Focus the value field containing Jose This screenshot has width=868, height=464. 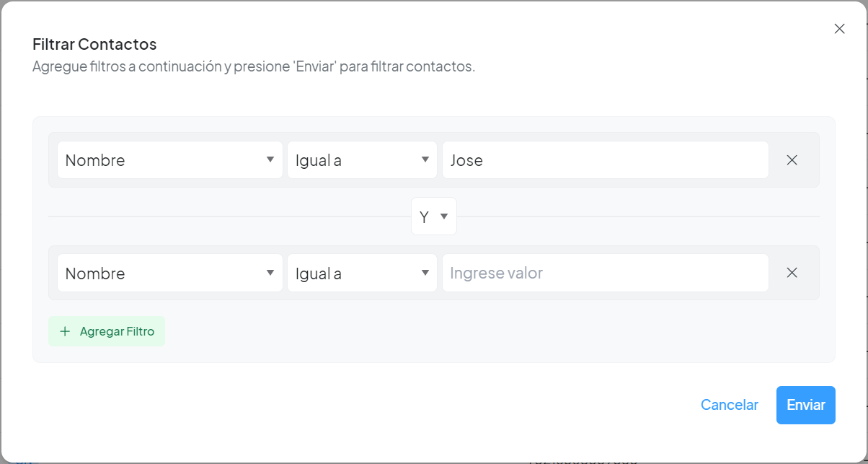pos(604,160)
